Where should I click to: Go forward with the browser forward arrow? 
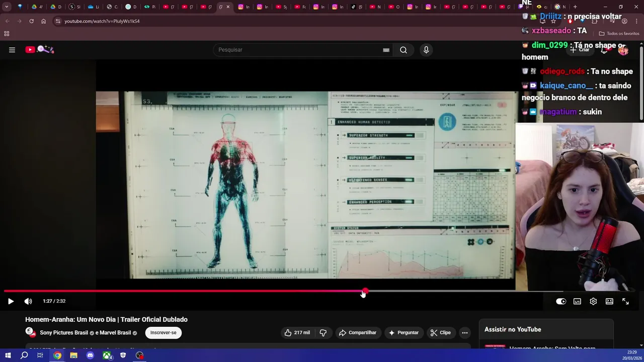19,21
